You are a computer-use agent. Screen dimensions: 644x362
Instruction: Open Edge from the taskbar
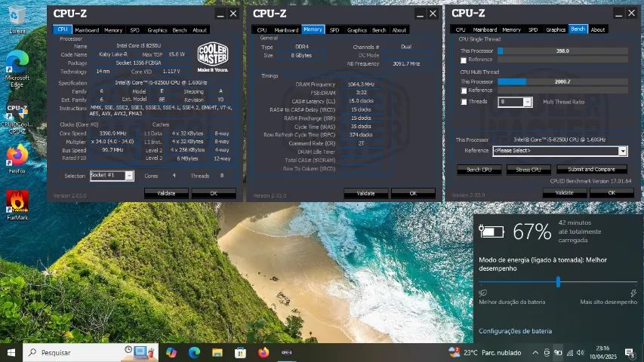tap(194, 352)
